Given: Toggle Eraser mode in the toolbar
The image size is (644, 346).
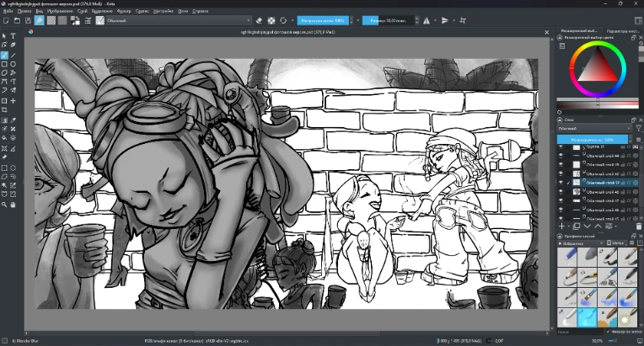Looking at the screenshot, I should pos(259,20).
